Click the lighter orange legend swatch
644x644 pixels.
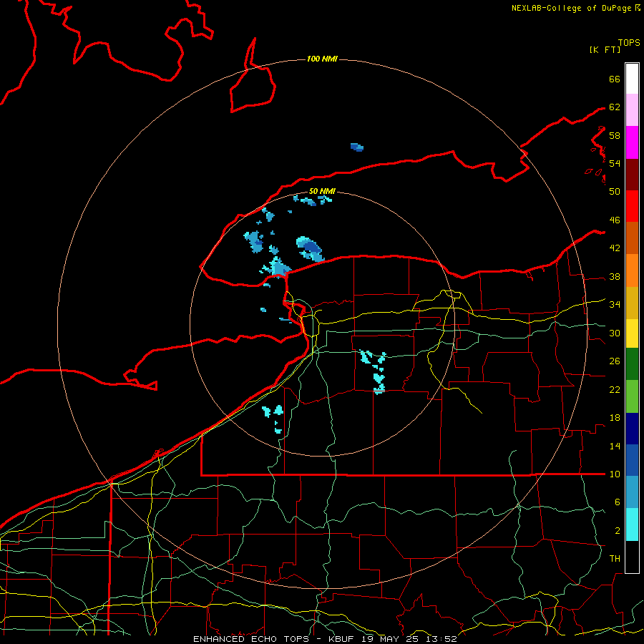point(632,270)
